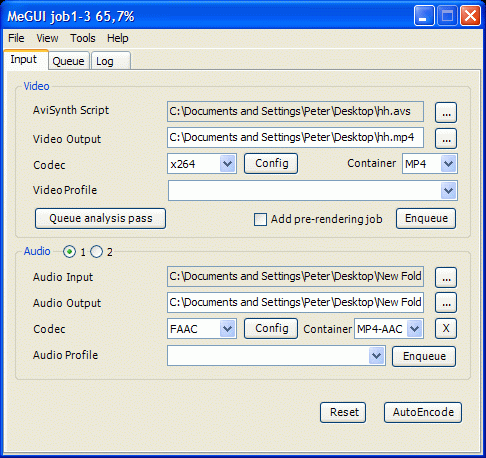
Task: Browse for the Audio Input file
Action: pos(446,277)
